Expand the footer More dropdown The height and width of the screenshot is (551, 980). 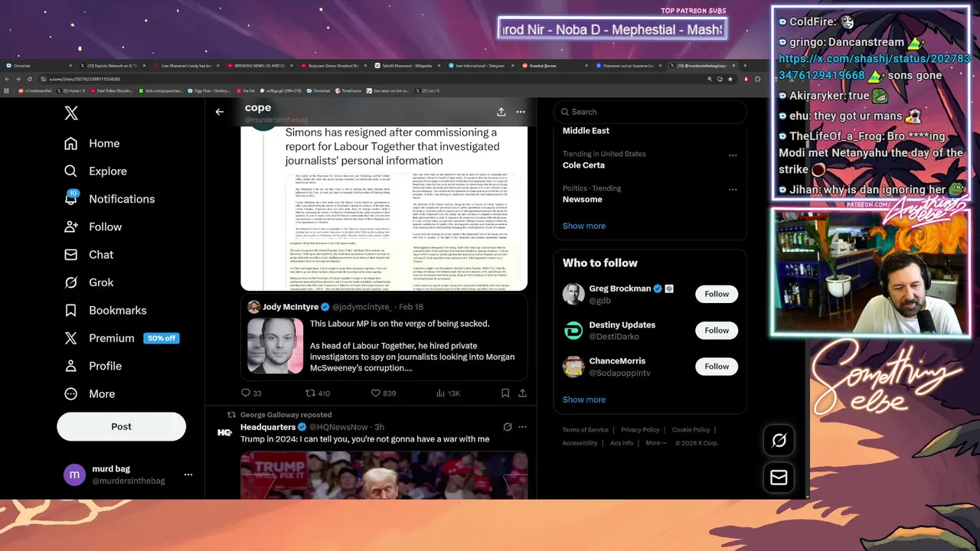pos(655,443)
